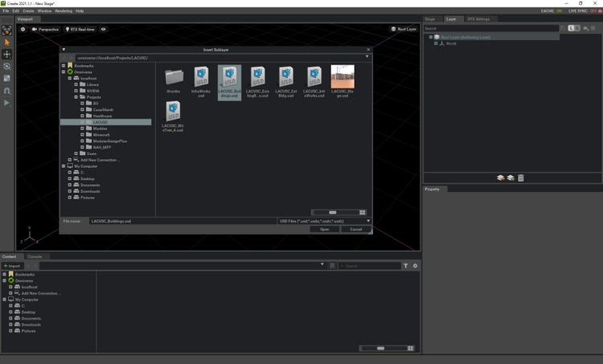This screenshot has width=603, height=364.
Task: Select the LACUSC_InfraWorks.usd file
Action: (x=314, y=82)
